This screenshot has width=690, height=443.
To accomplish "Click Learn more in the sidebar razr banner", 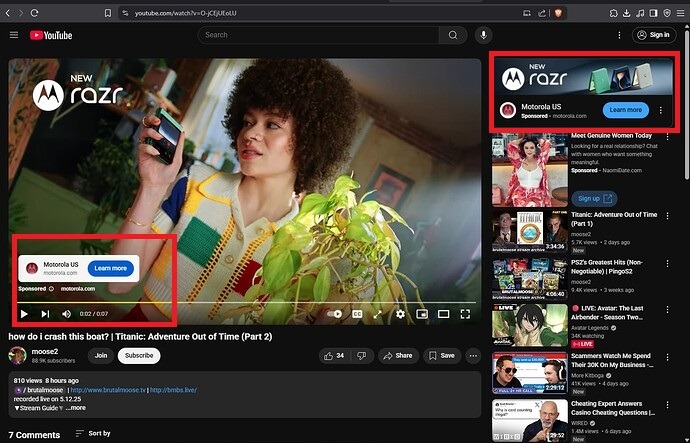I will pyautogui.click(x=625, y=110).
